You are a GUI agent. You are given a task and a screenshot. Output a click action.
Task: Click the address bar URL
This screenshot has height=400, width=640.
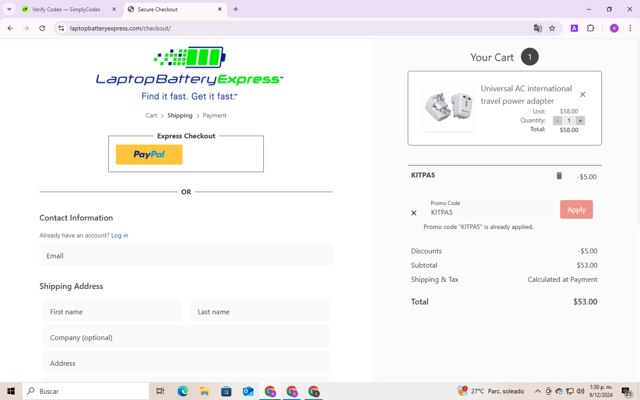120,28
